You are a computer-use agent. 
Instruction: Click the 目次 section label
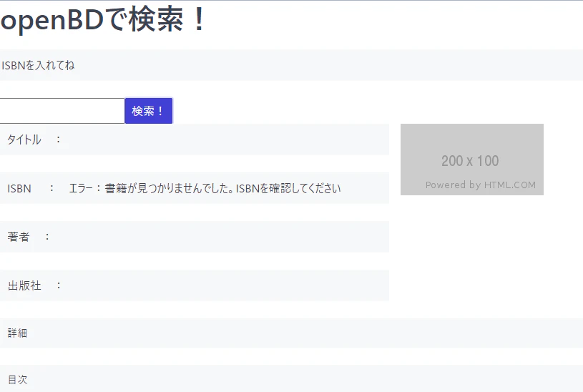pyautogui.click(x=17, y=379)
